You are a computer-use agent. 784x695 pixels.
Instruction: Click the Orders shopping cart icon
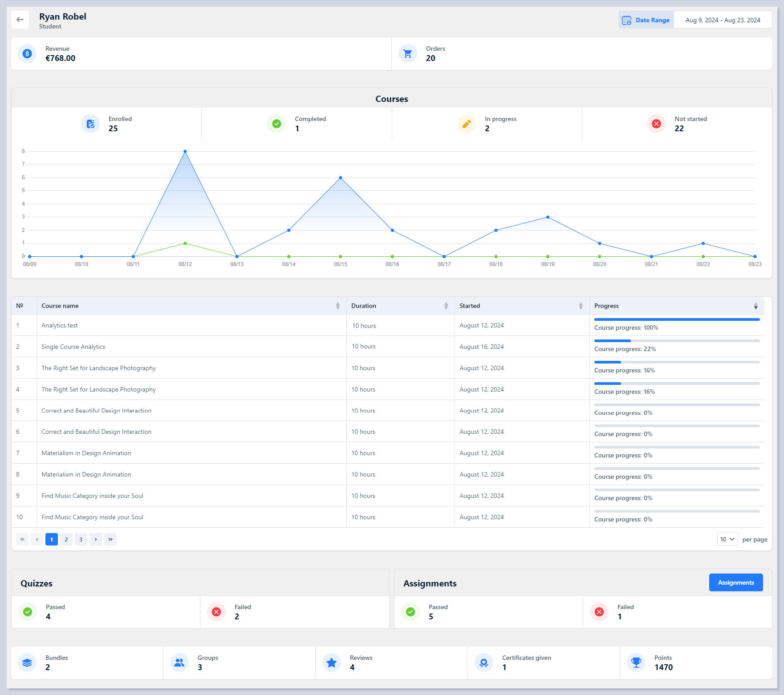(407, 54)
